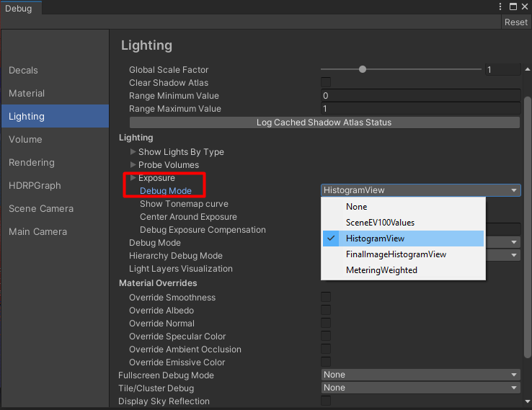Collapse the Exposure foldout arrow

[x=133, y=178]
